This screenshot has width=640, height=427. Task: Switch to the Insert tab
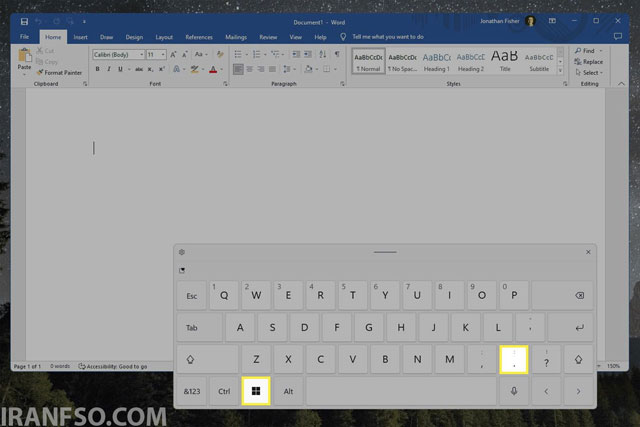click(x=80, y=37)
